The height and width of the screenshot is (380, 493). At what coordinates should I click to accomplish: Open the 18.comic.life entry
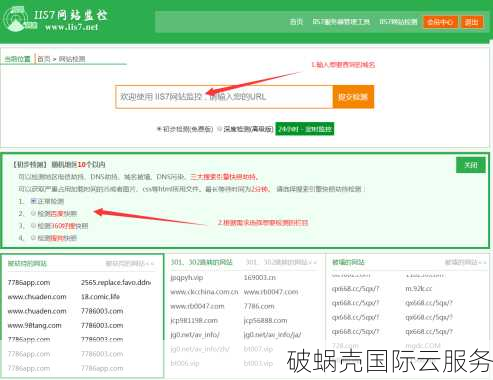[x=100, y=297]
